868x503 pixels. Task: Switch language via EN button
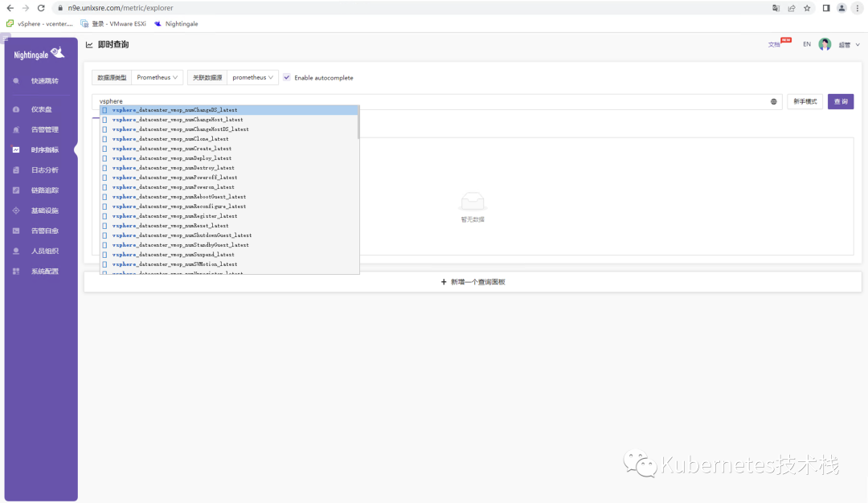(x=807, y=44)
